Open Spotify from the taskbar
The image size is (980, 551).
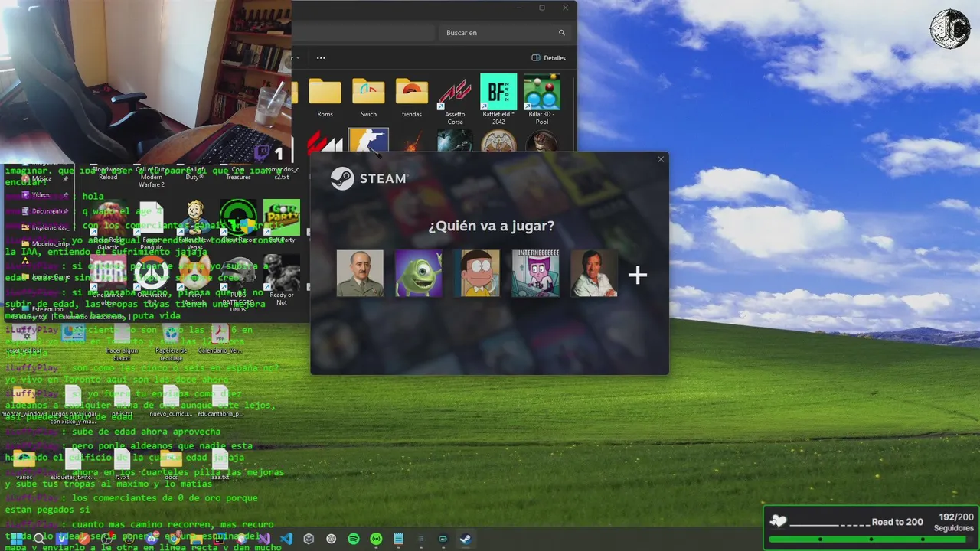pyautogui.click(x=354, y=539)
